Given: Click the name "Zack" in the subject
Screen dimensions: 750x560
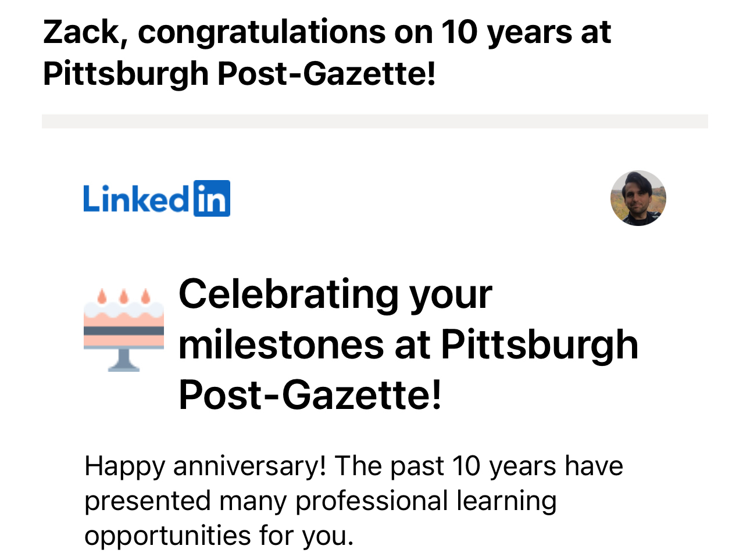Looking at the screenshot, I should tap(81, 33).
